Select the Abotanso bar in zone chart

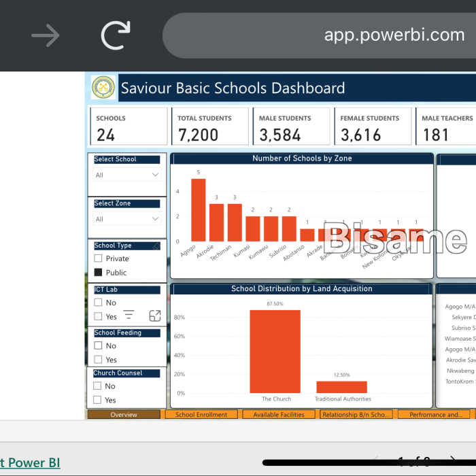(x=307, y=235)
